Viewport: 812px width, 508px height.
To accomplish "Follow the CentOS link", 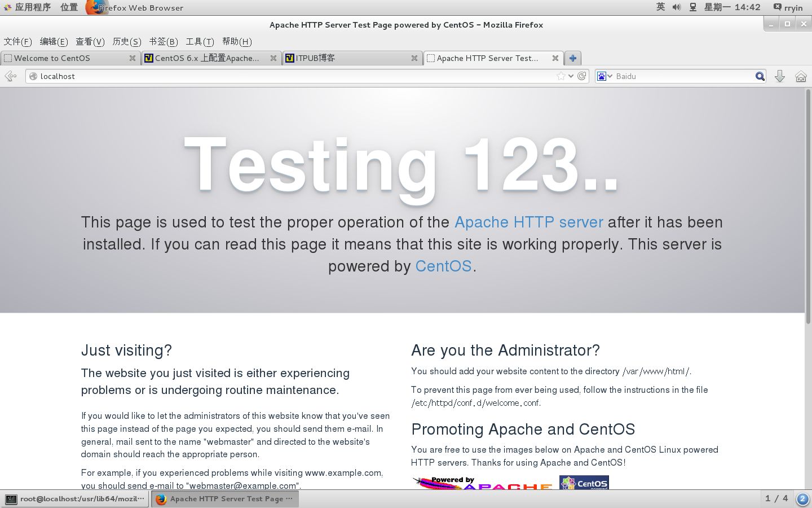I will pyautogui.click(x=443, y=266).
